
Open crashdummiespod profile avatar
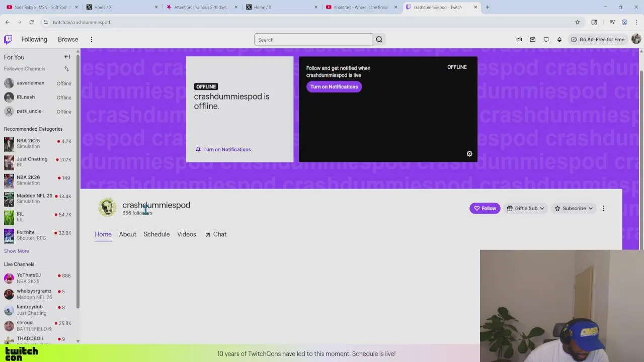[x=107, y=208]
